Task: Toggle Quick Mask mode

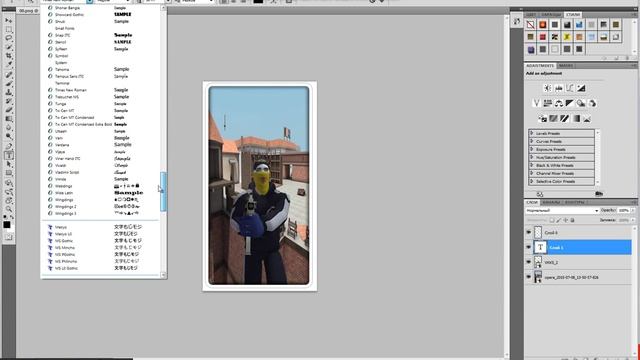Action: (9, 237)
